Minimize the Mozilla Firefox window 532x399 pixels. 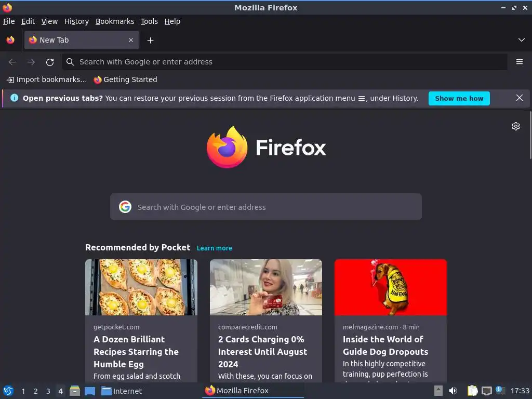click(503, 7)
